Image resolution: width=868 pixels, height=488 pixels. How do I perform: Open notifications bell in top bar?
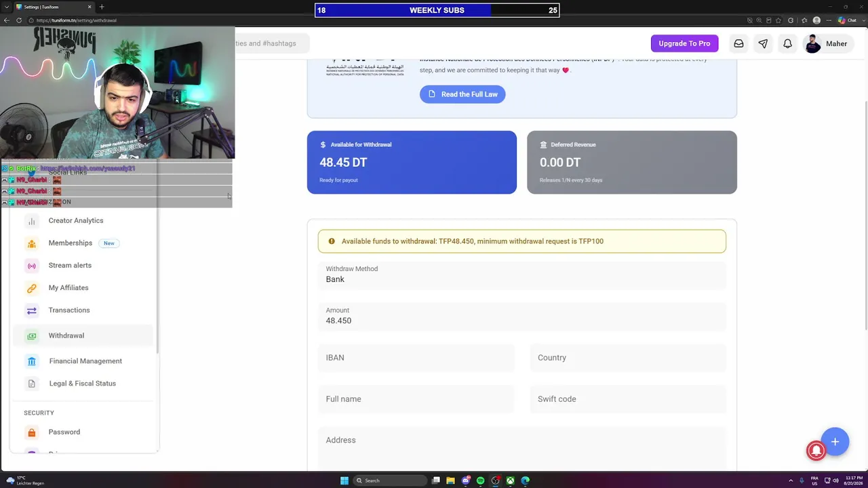787,43
